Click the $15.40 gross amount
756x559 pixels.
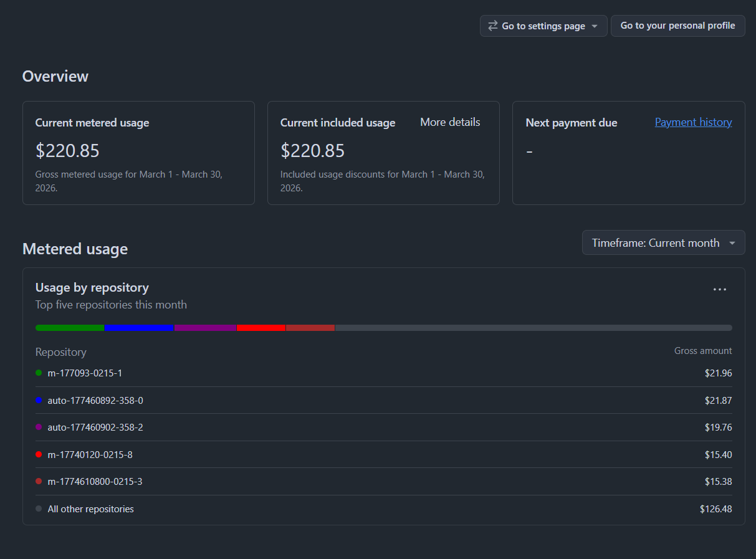719,455
